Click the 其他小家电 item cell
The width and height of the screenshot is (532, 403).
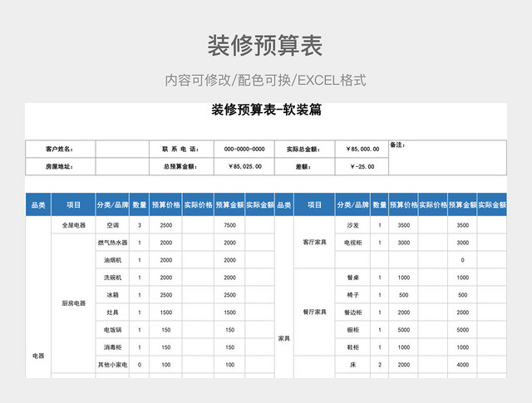pos(113,365)
